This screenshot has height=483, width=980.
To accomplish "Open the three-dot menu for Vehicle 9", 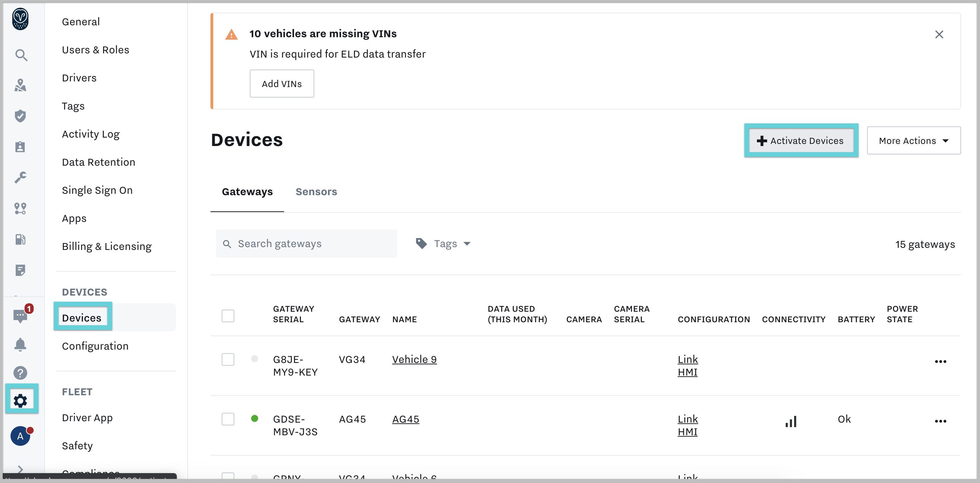I will pos(940,362).
